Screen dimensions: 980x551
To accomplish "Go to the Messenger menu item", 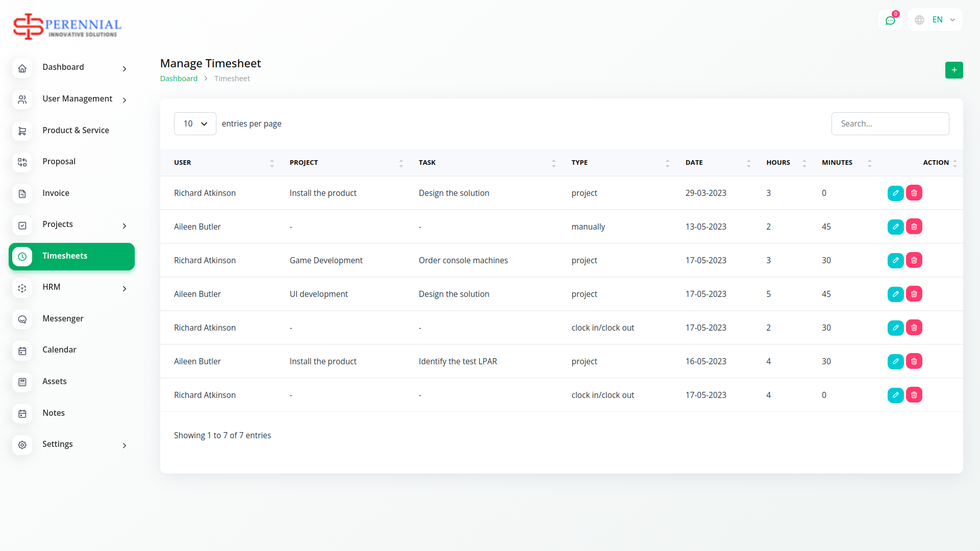I will coord(63,319).
